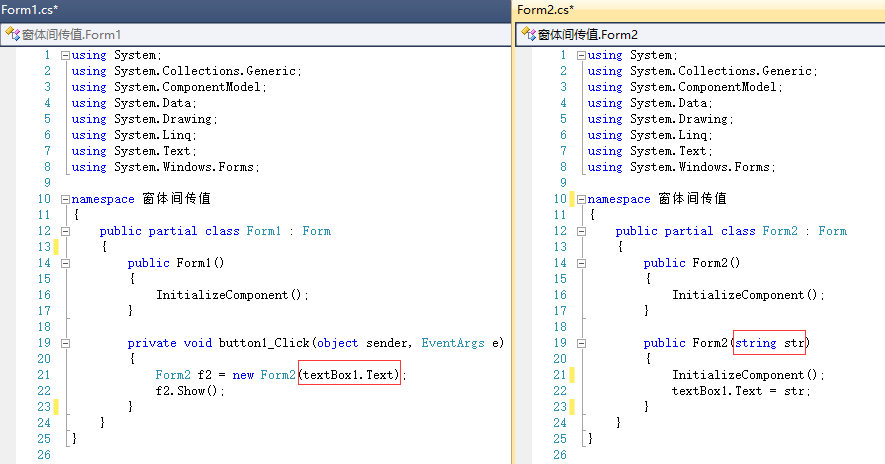The width and height of the screenshot is (885, 464).
Task: Click 'using System.Drawing;' in Form2.cs pane
Action: [x=660, y=119]
